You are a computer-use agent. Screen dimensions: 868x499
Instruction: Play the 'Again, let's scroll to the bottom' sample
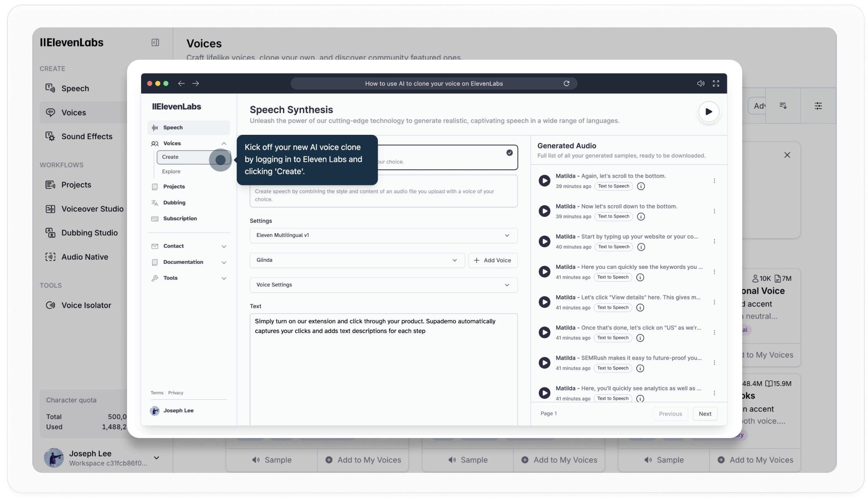pyautogui.click(x=544, y=180)
